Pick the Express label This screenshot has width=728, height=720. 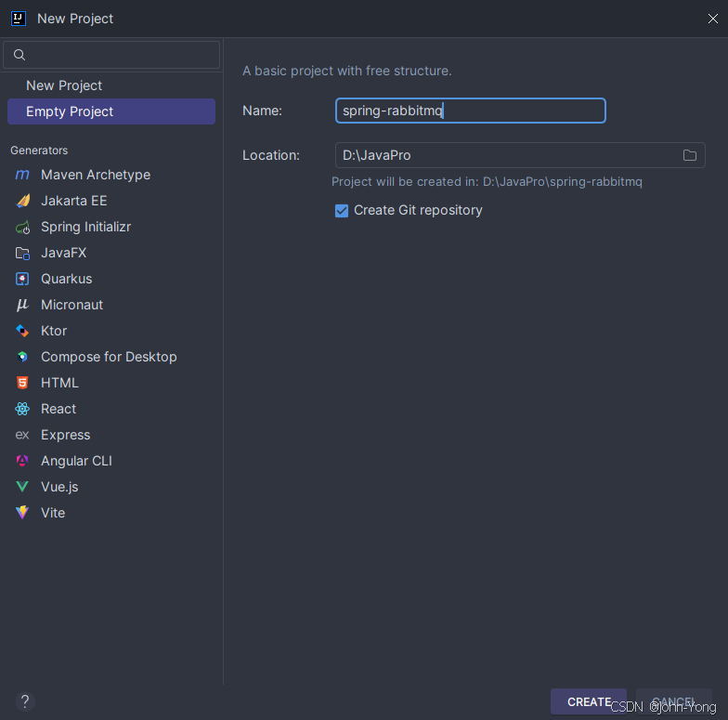tap(65, 435)
